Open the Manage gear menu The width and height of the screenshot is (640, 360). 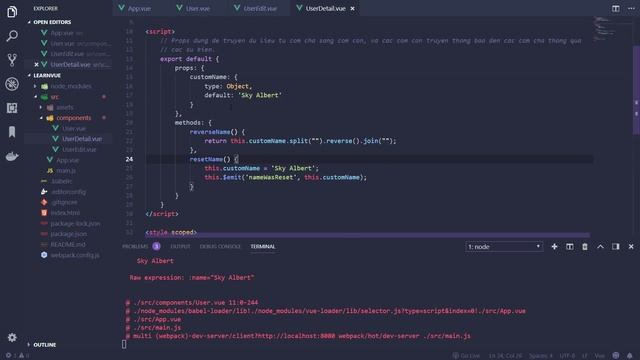[x=12, y=338]
